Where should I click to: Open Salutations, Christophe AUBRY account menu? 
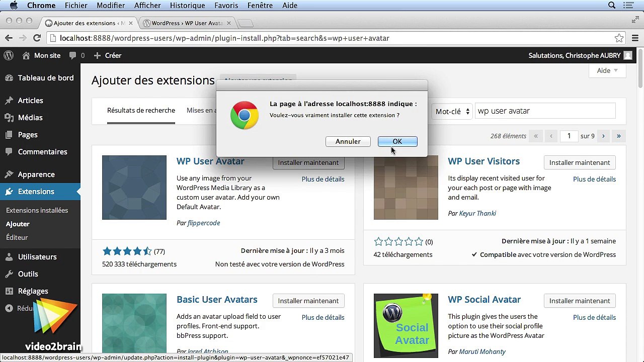pyautogui.click(x=580, y=55)
